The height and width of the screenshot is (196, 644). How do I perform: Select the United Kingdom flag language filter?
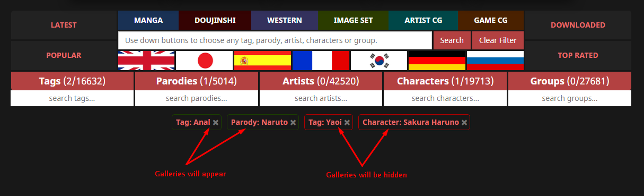point(146,61)
